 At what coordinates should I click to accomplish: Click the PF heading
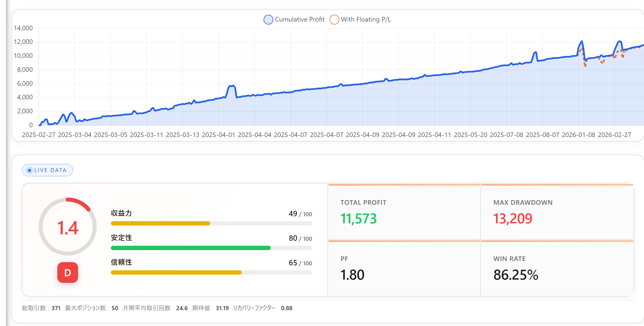point(344,259)
